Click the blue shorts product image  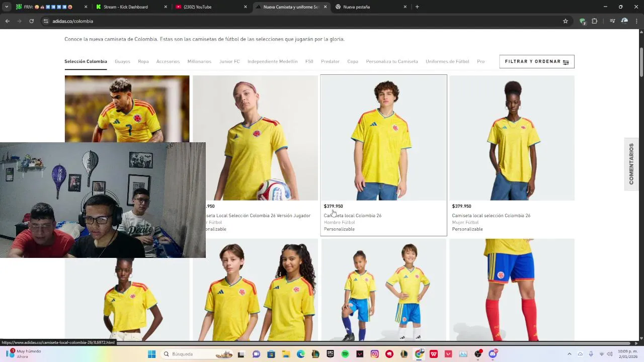[x=512, y=290]
